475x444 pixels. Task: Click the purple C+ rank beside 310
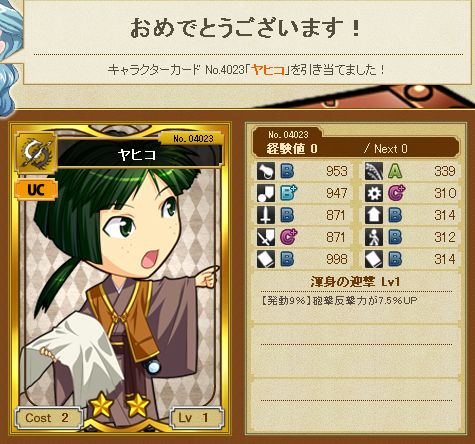pyautogui.click(x=396, y=193)
